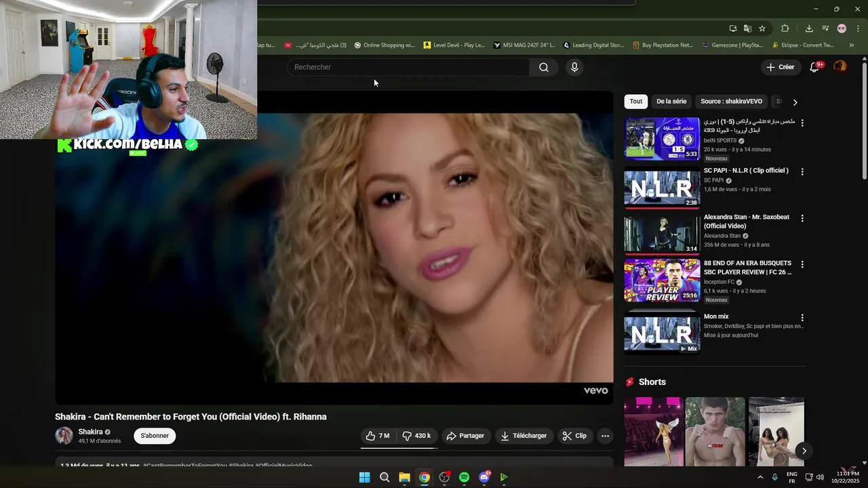This screenshot has width=868, height=488.
Task: Open options for Alexandra Stan Mr. Saxobeat video
Action: pyautogui.click(x=802, y=218)
